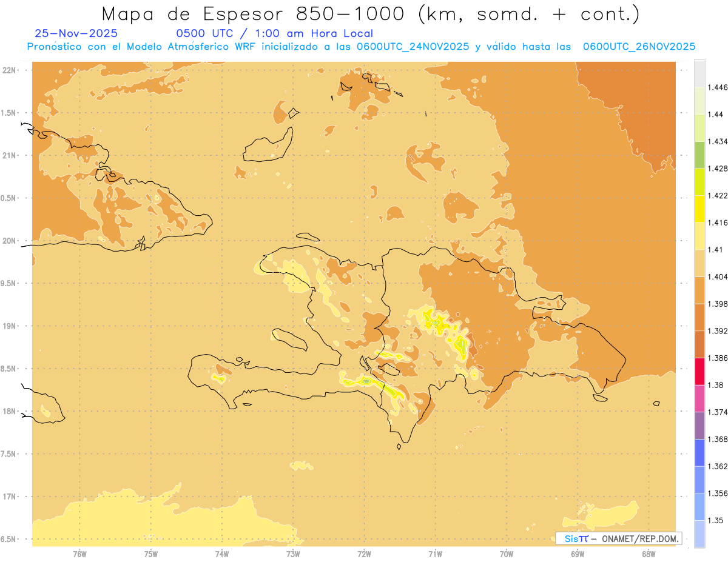Click the "70W" longitude label
The image size is (728, 562).
507,554
